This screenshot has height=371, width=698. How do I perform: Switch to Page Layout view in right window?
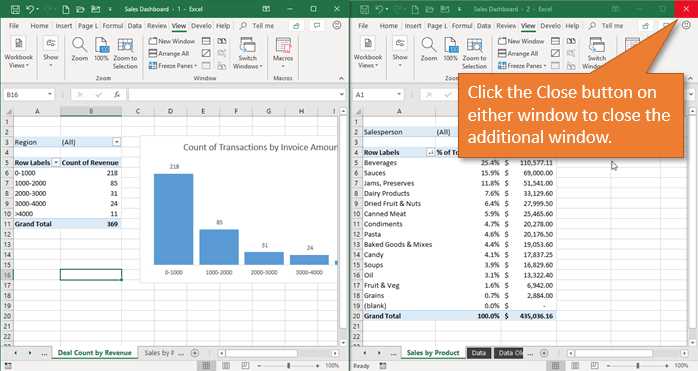575,366
